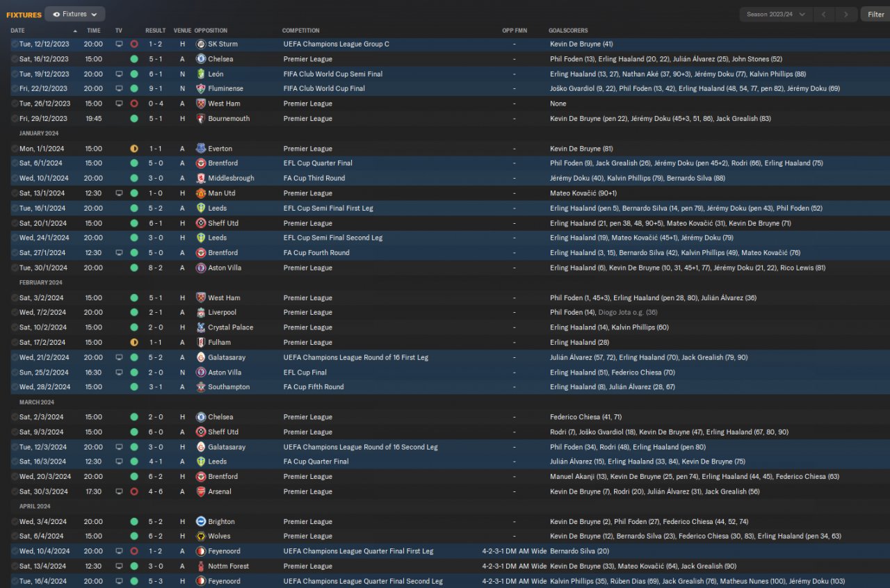Click the Southampton club badge
The image size is (890, 588).
point(201,387)
